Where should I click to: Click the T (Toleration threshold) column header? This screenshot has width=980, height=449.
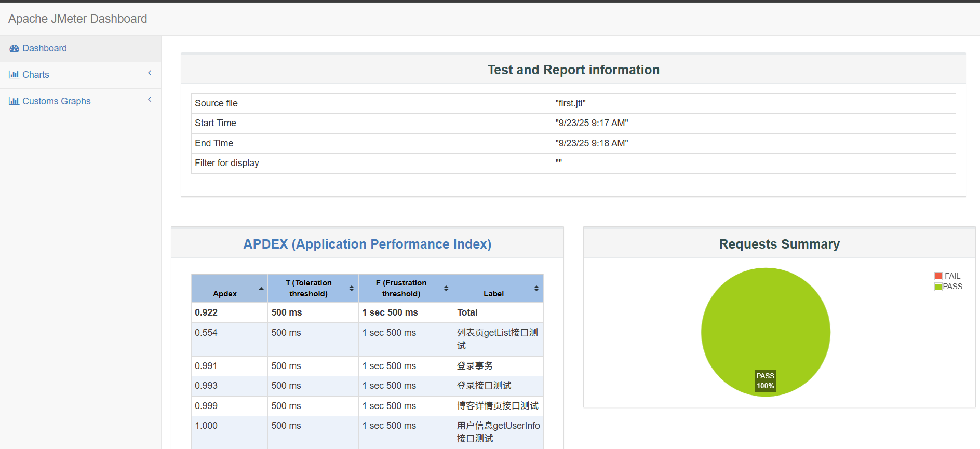[x=313, y=289]
